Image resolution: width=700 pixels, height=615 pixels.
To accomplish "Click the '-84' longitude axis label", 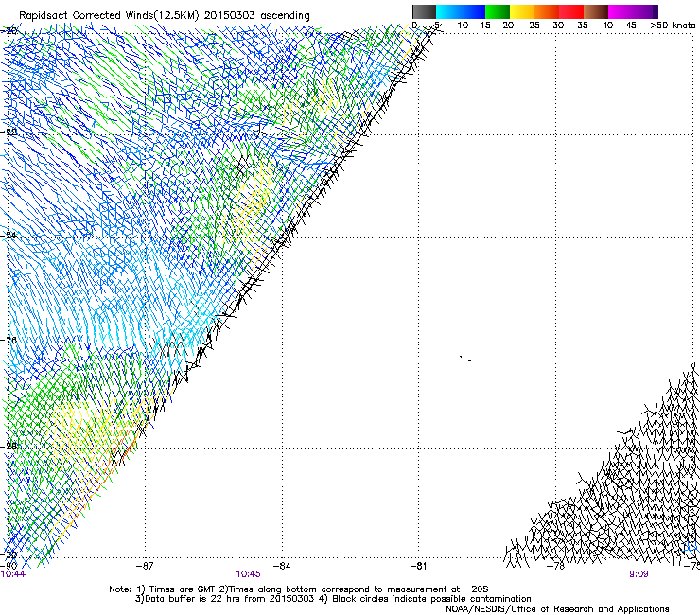I will pyautogui.click(x=282, y=566).
